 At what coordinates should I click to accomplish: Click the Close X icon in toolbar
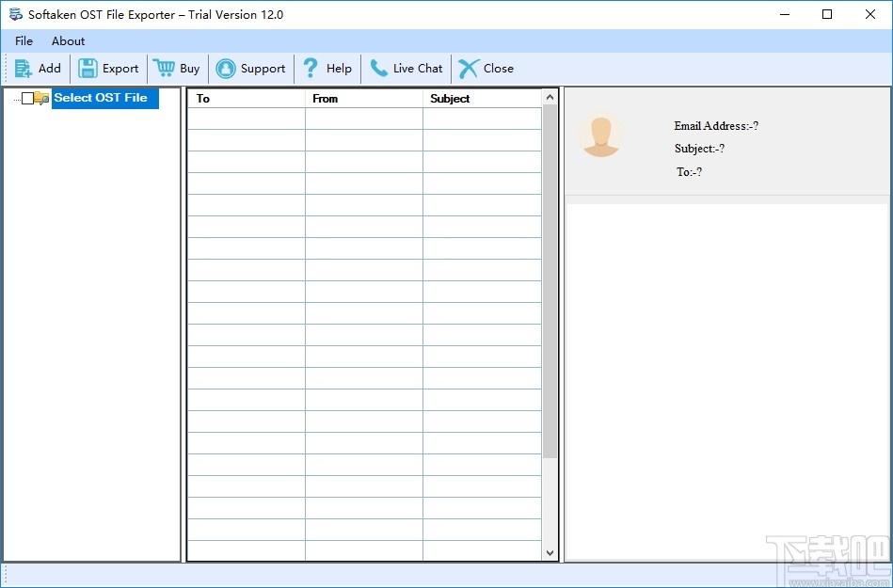pos(468,69)
